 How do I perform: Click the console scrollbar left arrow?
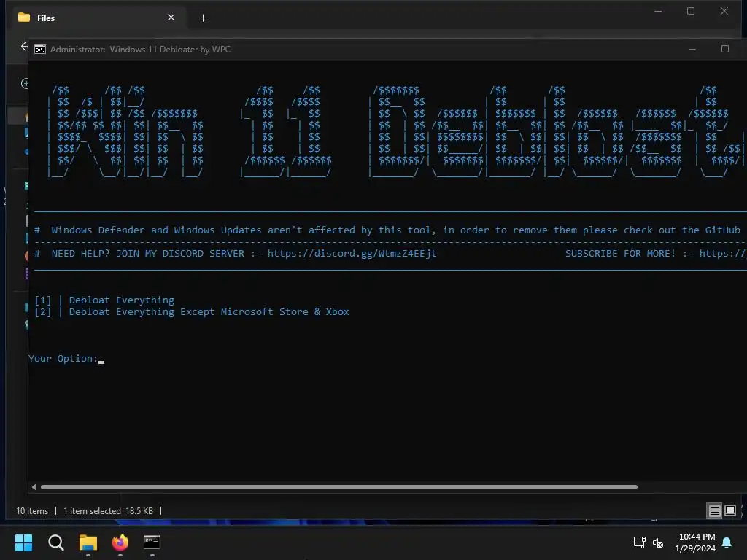point(34,487)
